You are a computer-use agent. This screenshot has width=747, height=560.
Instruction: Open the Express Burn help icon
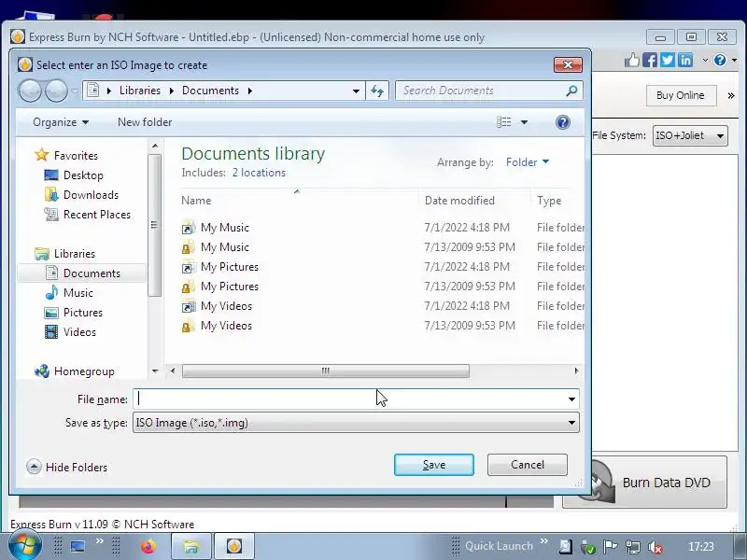click(720, 60)
